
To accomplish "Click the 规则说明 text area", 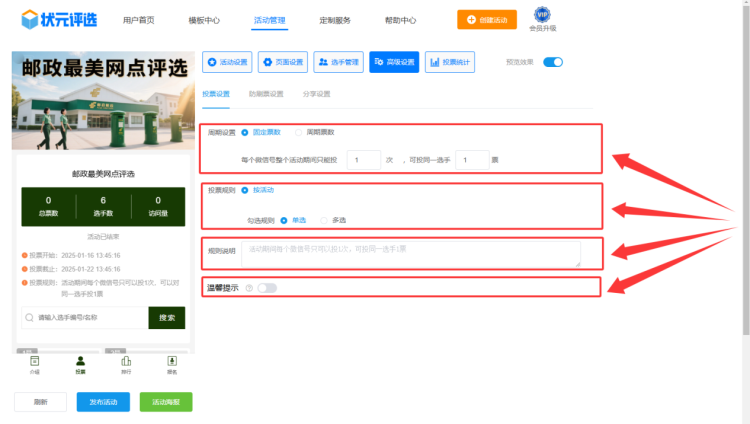I will [411, 253].
